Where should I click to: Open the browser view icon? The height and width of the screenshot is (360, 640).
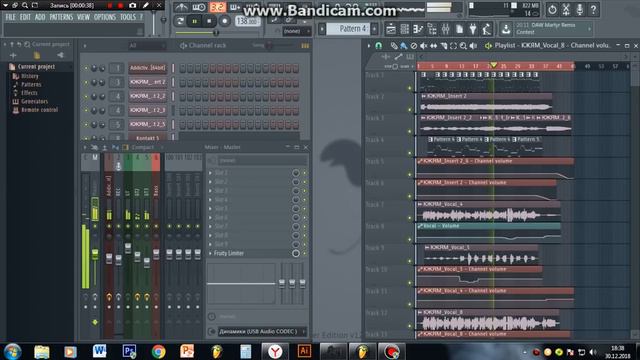432,29
